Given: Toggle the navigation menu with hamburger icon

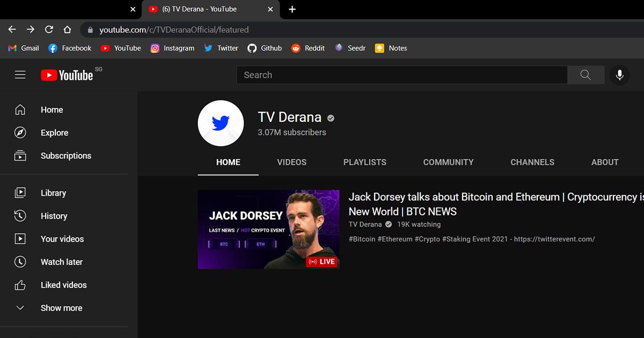Looking at the screenshot, I should pos(20,75).
